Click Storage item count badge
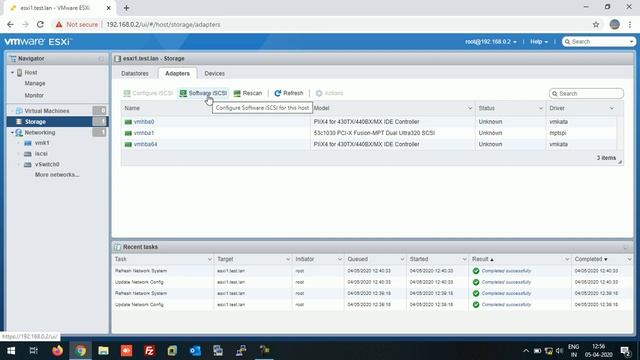 (x=99, y=122)
